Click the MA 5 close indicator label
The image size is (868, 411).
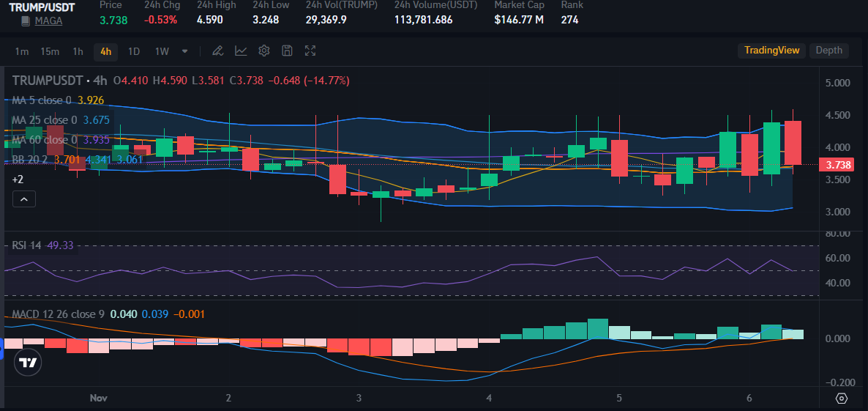click(42, 100)
